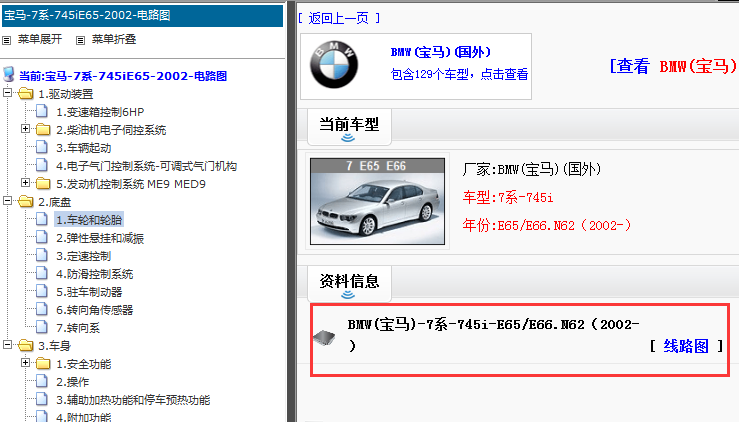Select the 4.防滑控制系统 tree row
The width and height of the screenshot is (739, 422).
click(x=94, y=273)
